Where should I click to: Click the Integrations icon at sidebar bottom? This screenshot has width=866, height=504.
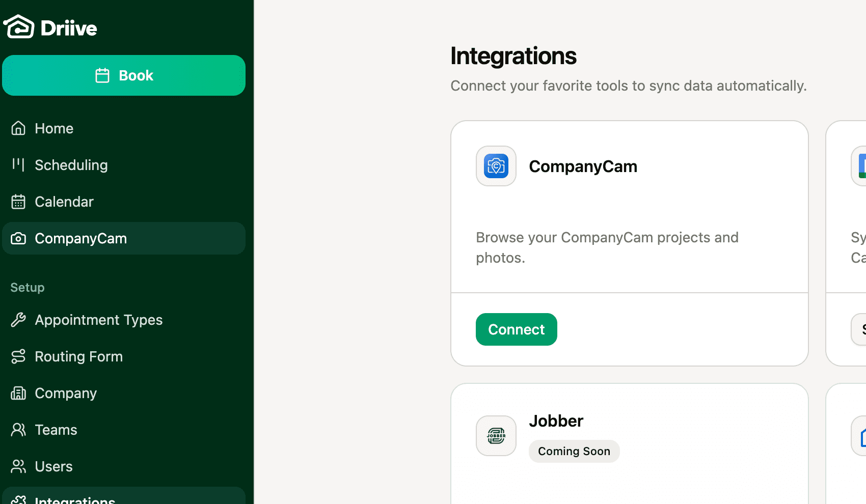tap(18, 500)
